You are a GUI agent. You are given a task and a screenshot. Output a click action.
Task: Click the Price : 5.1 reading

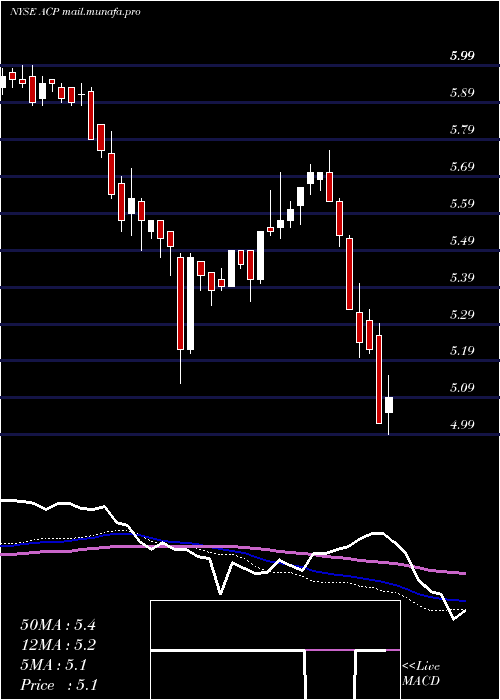(x=59, y=685)
